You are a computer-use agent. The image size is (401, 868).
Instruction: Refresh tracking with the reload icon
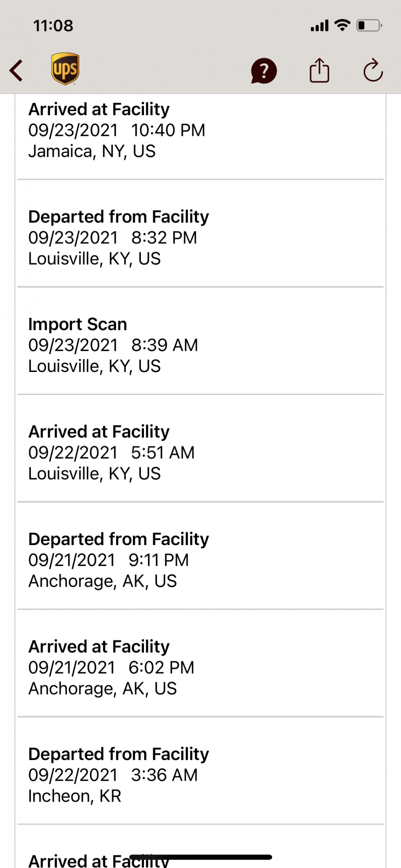pos(373,70)
